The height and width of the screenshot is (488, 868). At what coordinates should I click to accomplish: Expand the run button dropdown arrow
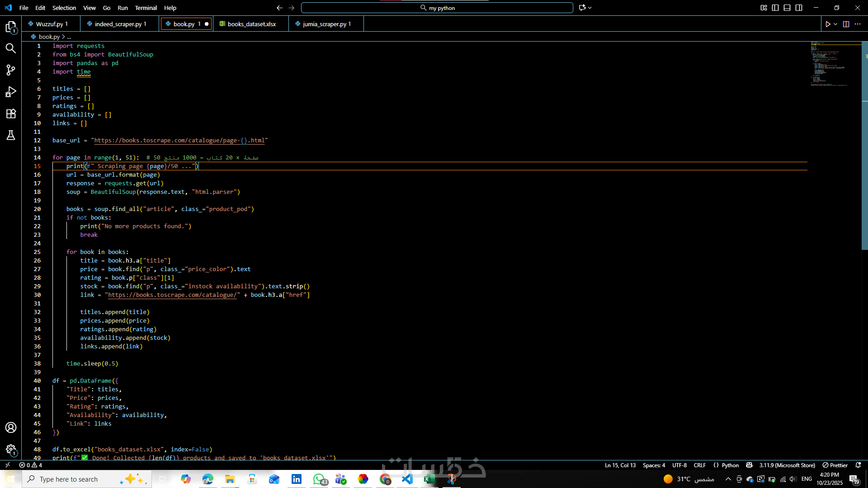[835, 24]
